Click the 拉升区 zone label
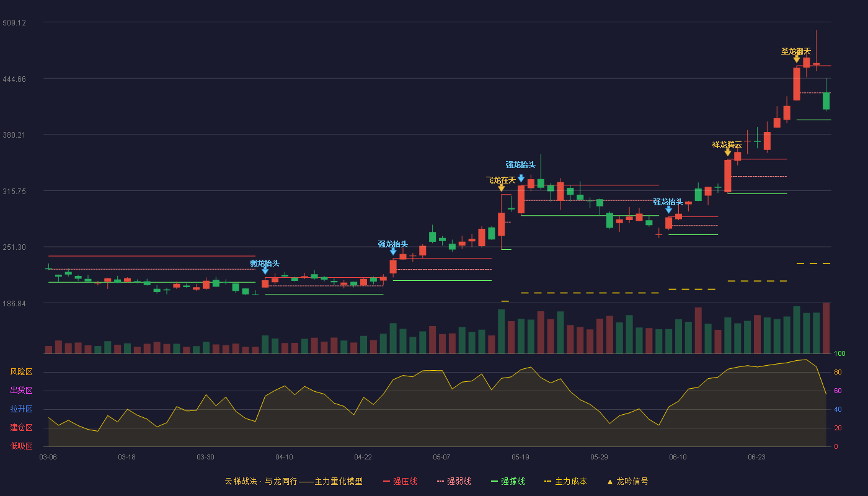Screen dimensions: 868x496 click(21, 409)
